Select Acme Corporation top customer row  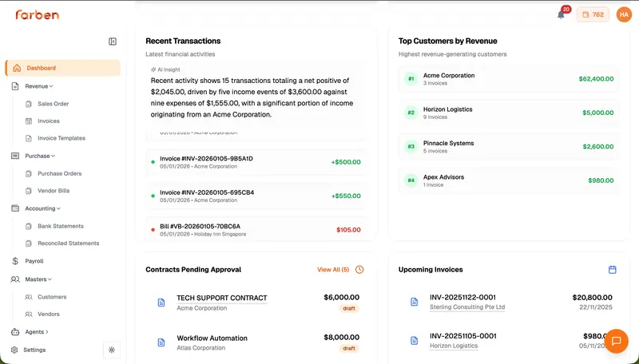coord(508,79)
